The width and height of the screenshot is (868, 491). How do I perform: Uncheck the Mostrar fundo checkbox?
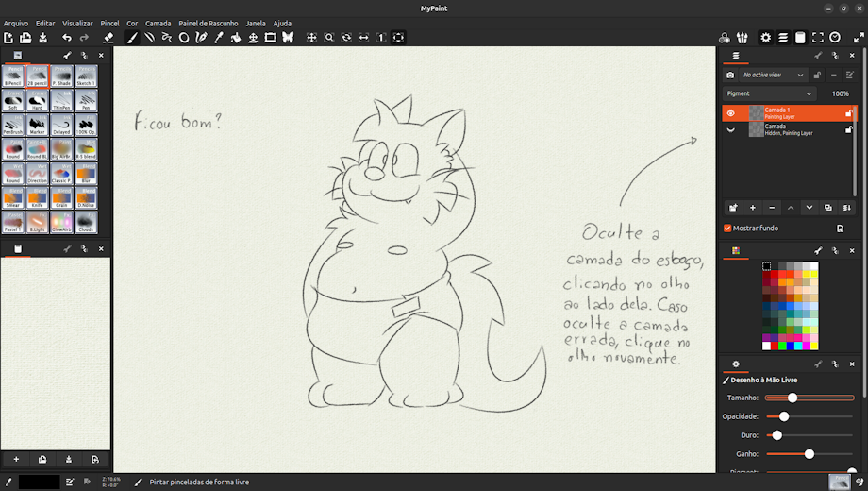[727, 229]
